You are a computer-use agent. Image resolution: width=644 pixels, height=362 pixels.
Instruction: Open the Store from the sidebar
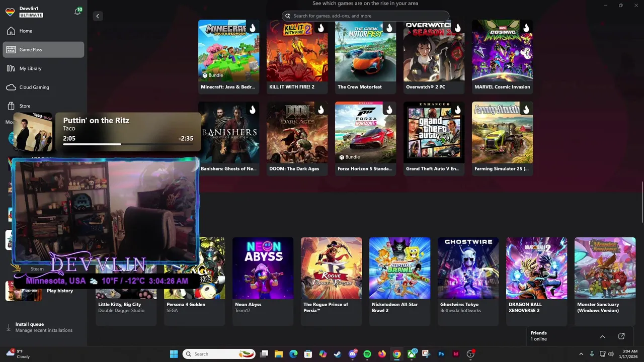point(43,106)
